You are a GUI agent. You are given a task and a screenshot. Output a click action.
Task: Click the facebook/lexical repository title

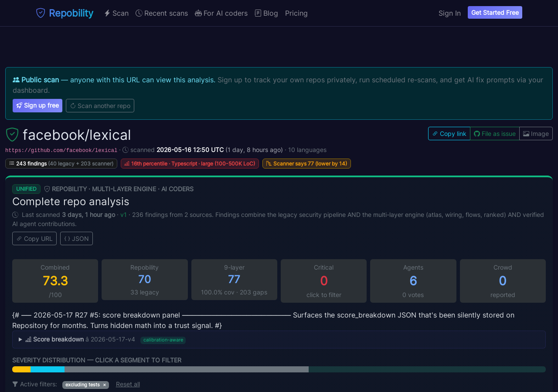(77, 135)
